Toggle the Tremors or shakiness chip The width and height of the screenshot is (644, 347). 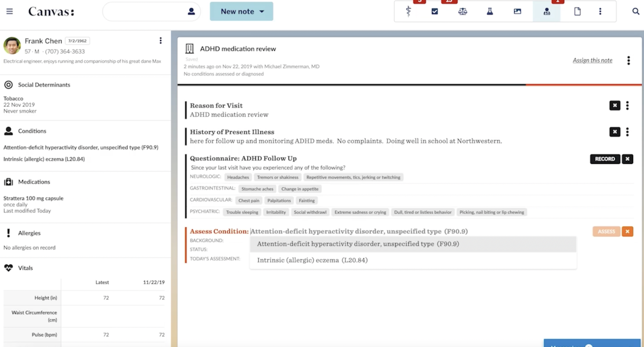click(x=278, y=177)
